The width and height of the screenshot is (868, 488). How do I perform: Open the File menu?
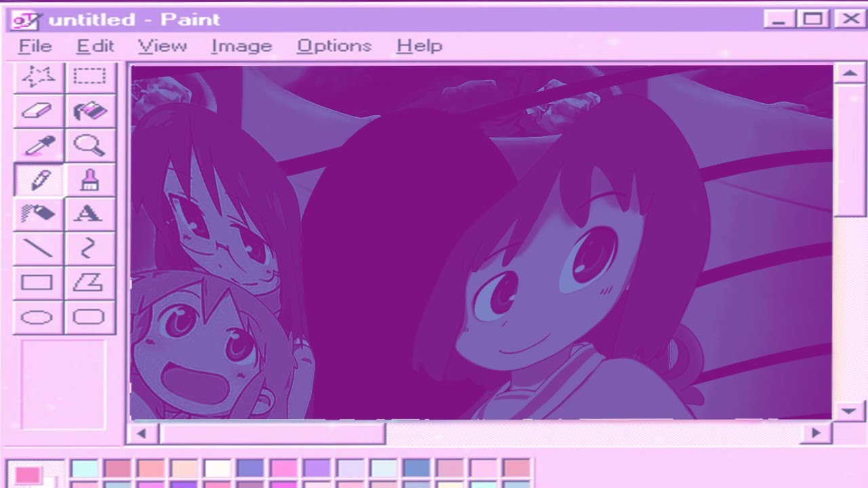35,46
